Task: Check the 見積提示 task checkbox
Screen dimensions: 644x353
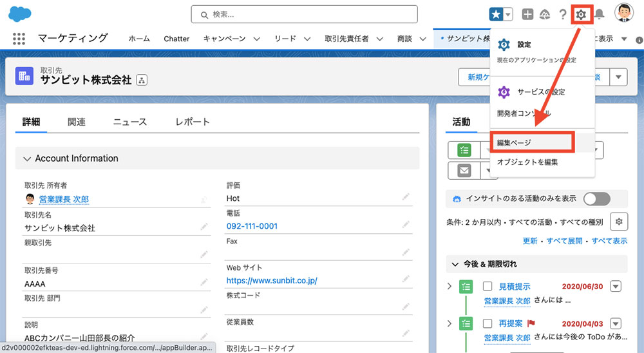Action: pyautogui.click(x=488, y=287)
